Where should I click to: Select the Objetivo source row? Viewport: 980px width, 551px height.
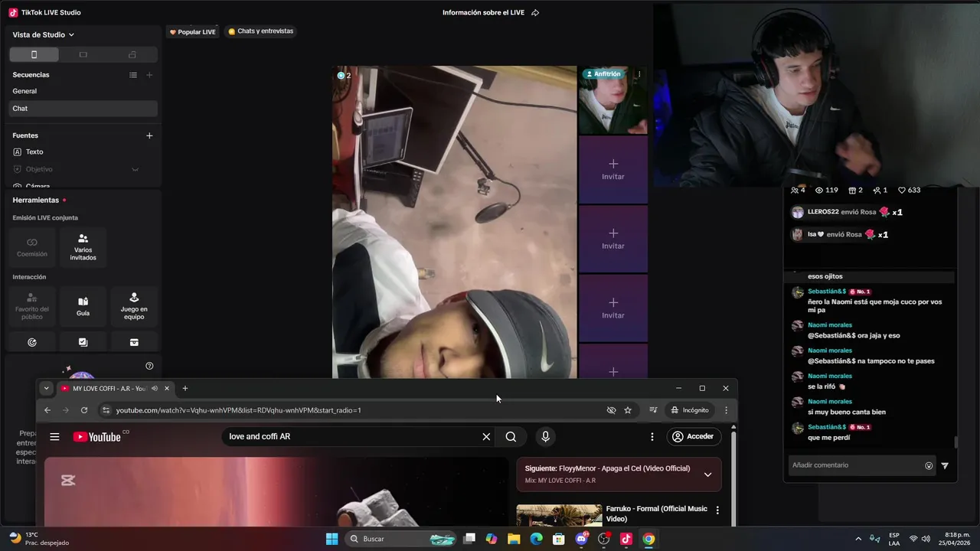(x=83, y=169)
